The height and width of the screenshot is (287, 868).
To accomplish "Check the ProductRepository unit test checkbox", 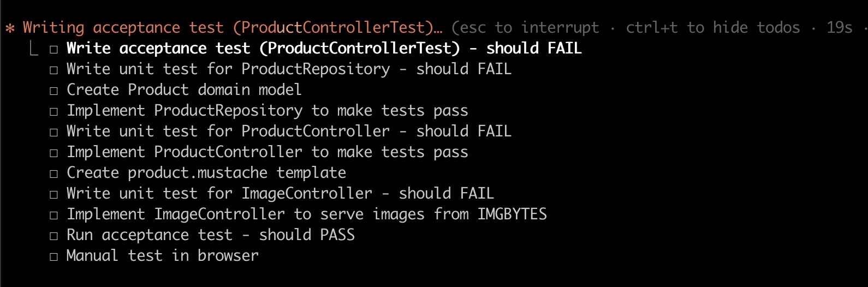I will point(53,70).
